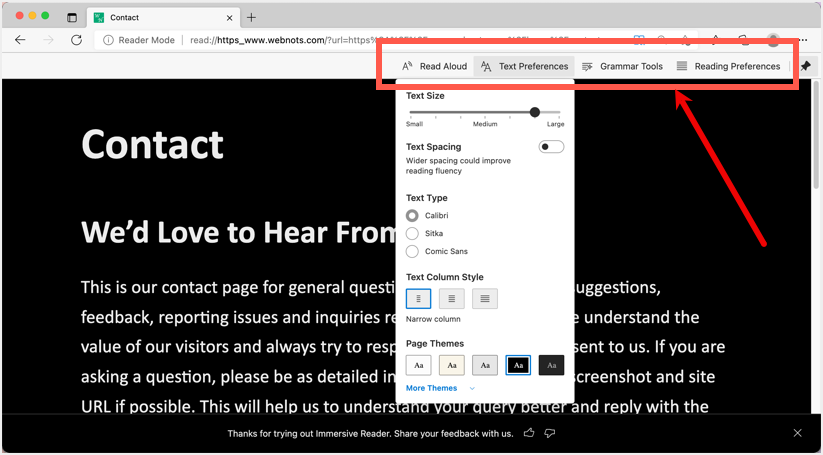The height and width of the screenshot is (455, 823).
Task: Select the medium text column style
Action: coord(452,298)
